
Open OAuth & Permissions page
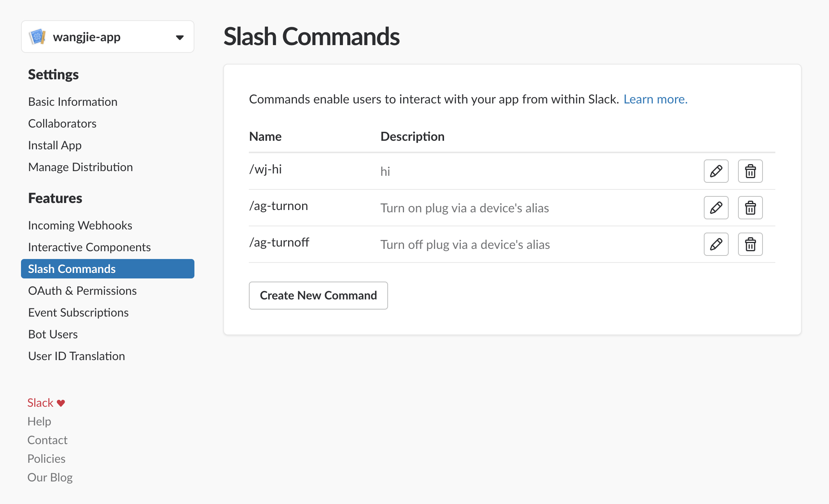pyautogui.click(x=82, y=291)
